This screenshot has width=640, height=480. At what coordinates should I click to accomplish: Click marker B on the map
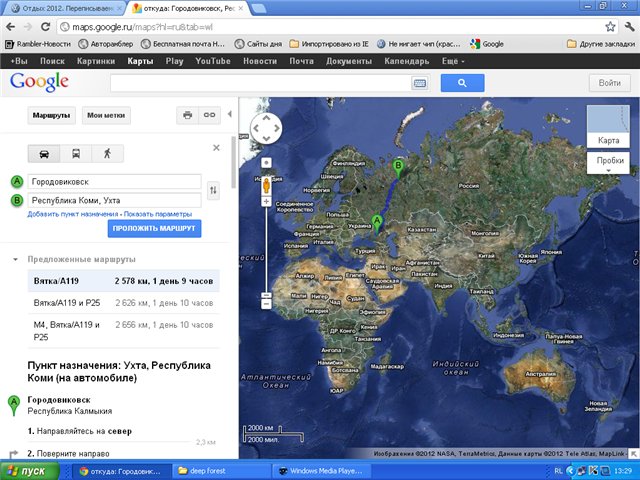click(x=398, y=169)
